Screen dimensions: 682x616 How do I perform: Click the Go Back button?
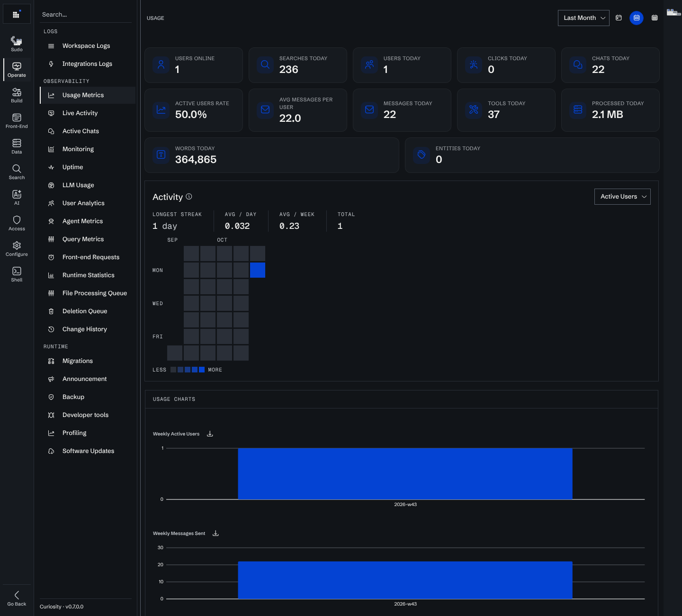(x=17, y=598)
